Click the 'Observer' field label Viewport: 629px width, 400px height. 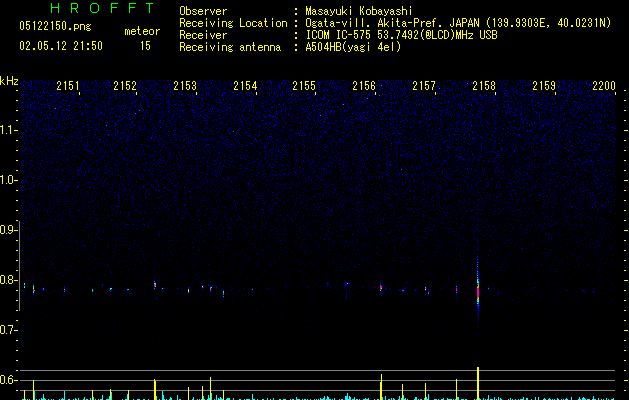point(203,11)
